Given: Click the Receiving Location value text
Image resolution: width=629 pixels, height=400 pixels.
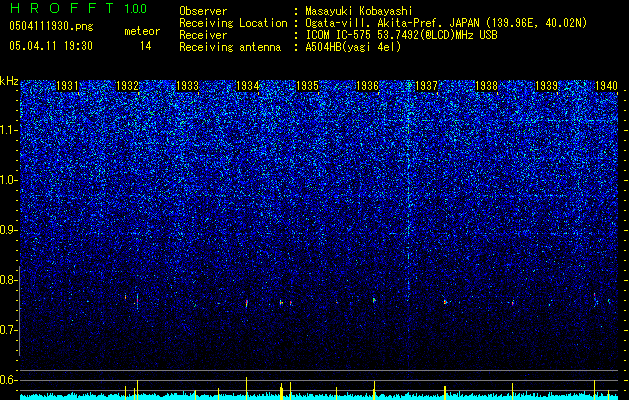Looking at the screenshot, I should (x=446, y=23).
